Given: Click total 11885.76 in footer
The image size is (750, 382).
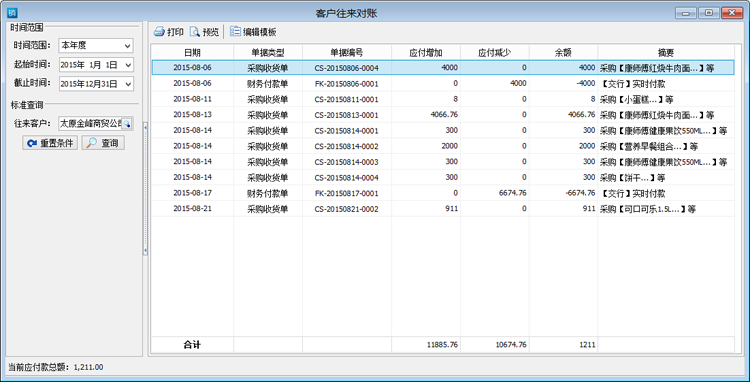Looking at the screenshot, I should pos(442,345).
